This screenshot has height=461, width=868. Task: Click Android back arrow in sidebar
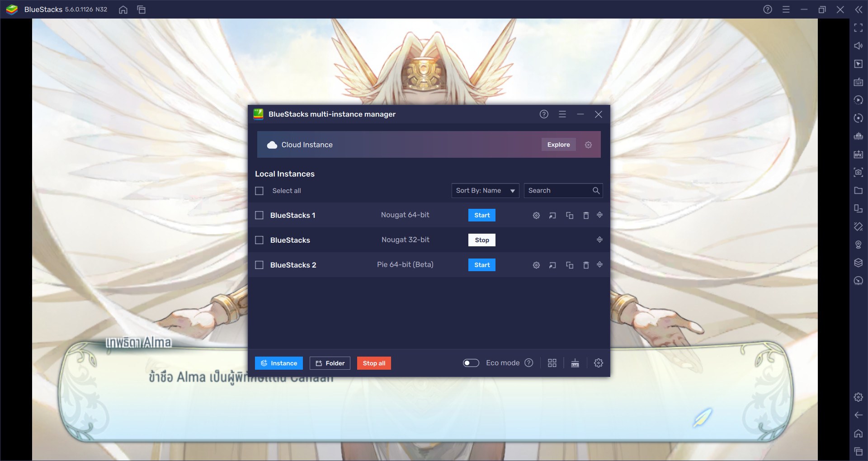point(859,415)
